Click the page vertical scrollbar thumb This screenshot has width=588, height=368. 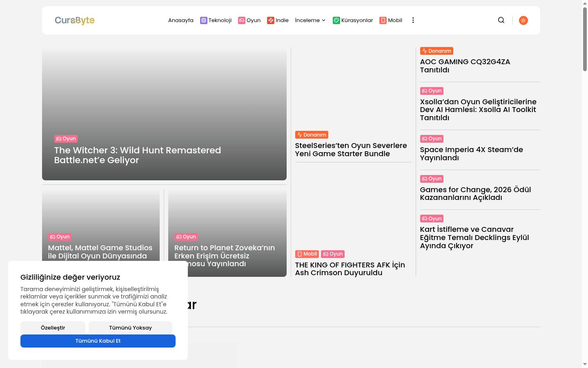click(585, 39)
